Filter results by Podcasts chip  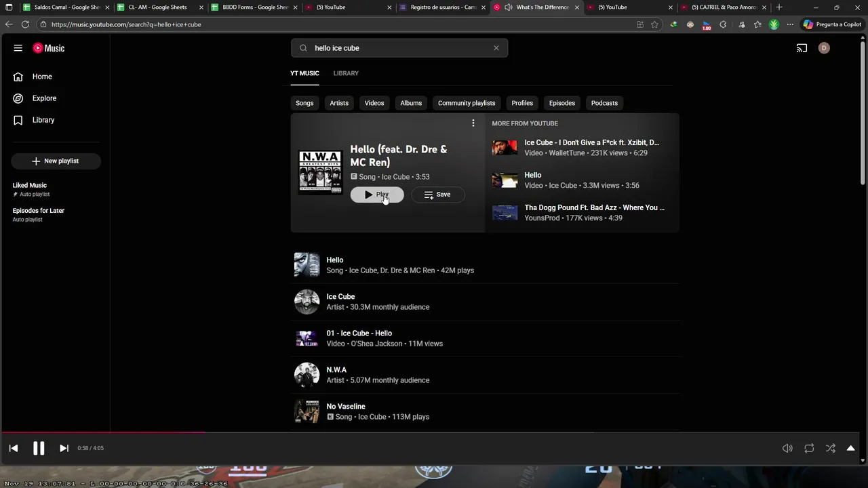click(x=604, y=103)
